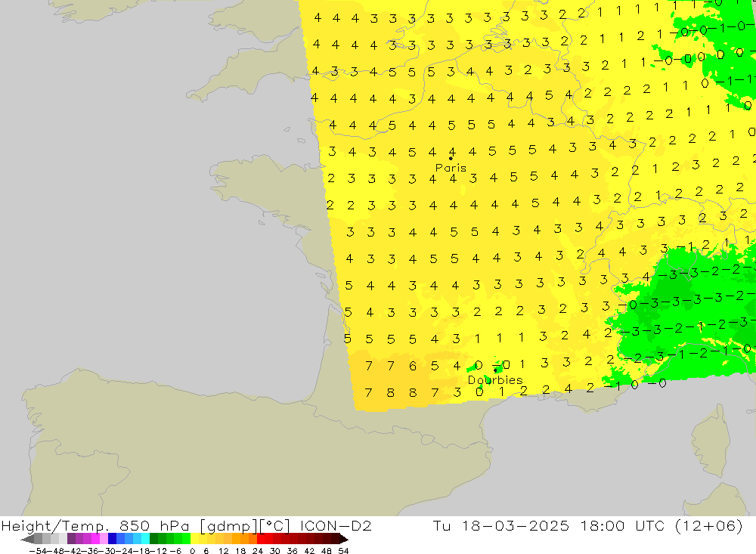Select the pure red legend swatch
This screenshot has width=756, height=554.
tap(261, 539)
